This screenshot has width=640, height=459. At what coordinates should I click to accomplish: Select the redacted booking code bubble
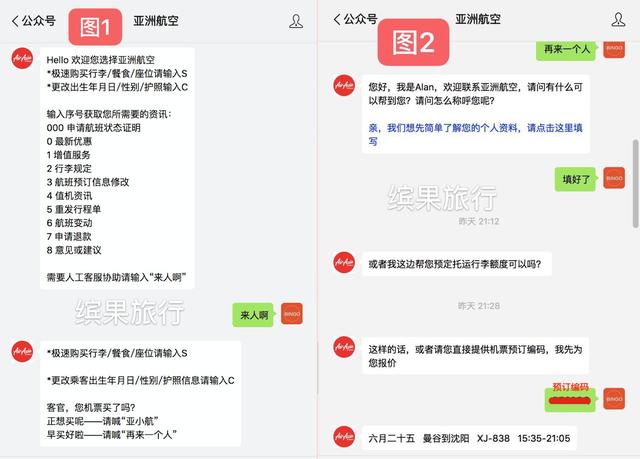570,400
